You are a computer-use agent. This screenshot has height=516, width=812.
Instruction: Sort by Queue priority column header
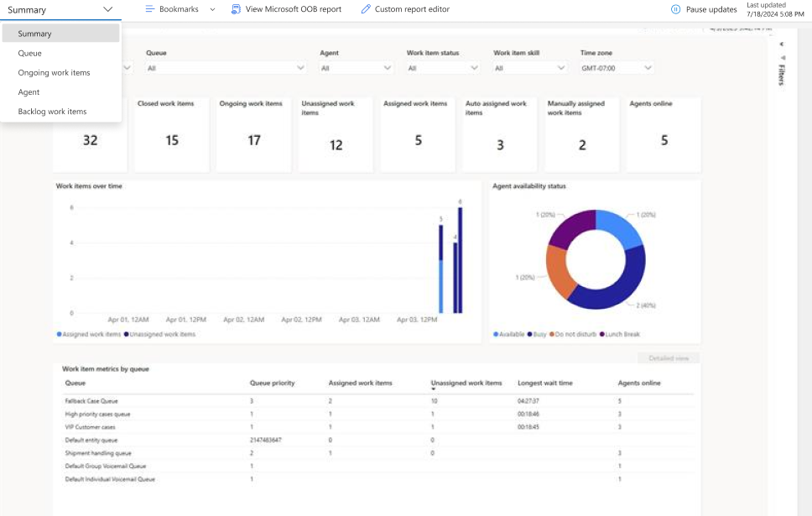click(x=272, y=383)
